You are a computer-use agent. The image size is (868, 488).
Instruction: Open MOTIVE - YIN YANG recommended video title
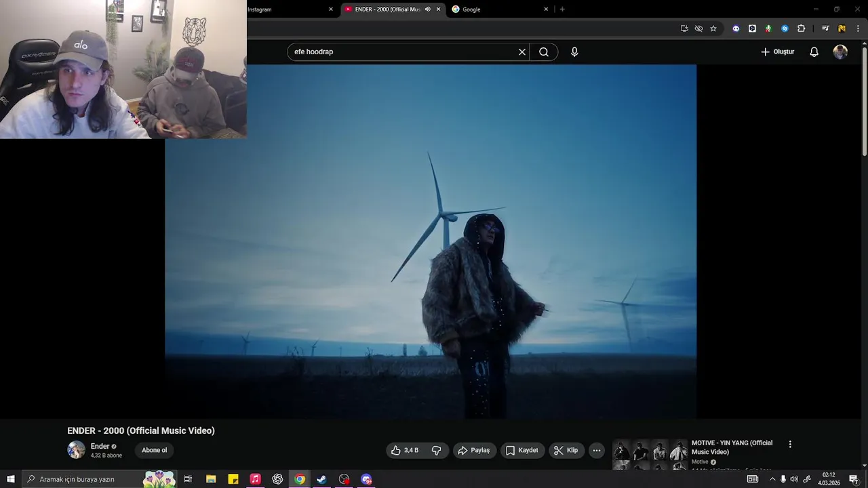click(732, 447)
